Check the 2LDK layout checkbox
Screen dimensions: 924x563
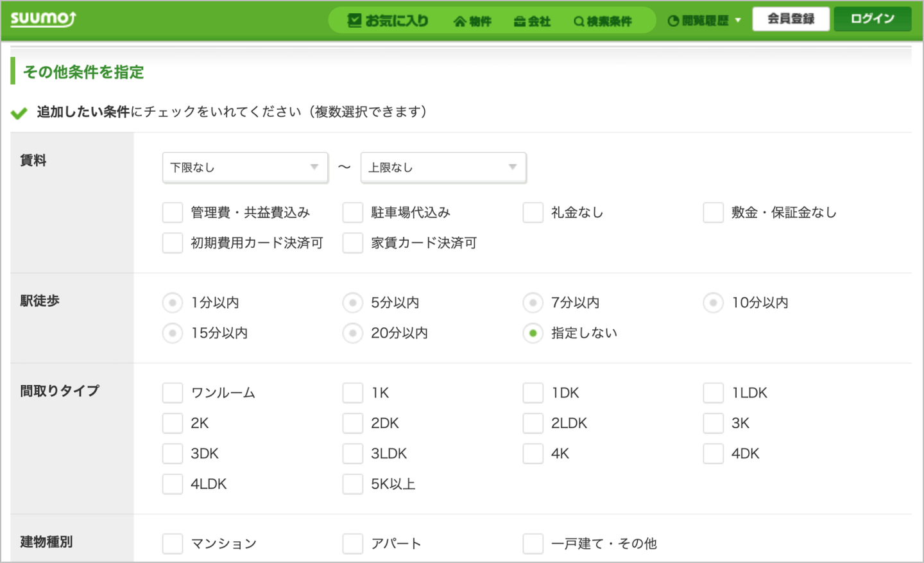533,423
